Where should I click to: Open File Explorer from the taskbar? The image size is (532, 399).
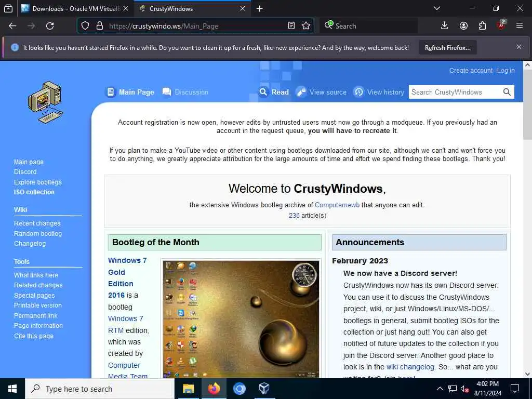click(188, 389)
